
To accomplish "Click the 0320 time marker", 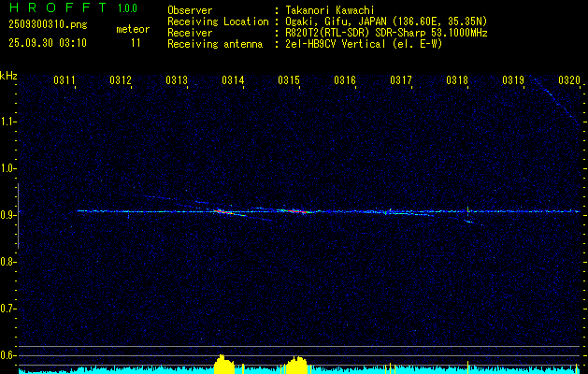I will 569,80.
